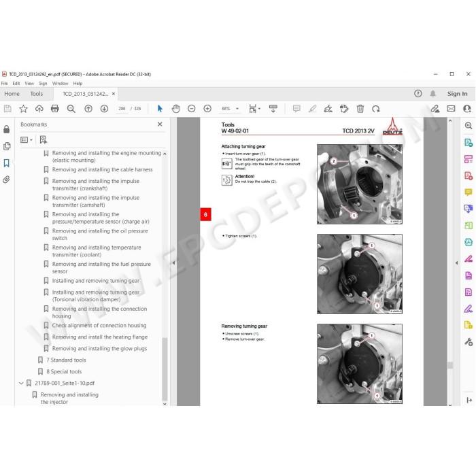Add a sticky note comment

pyautogui.click(x=296, y=109)
